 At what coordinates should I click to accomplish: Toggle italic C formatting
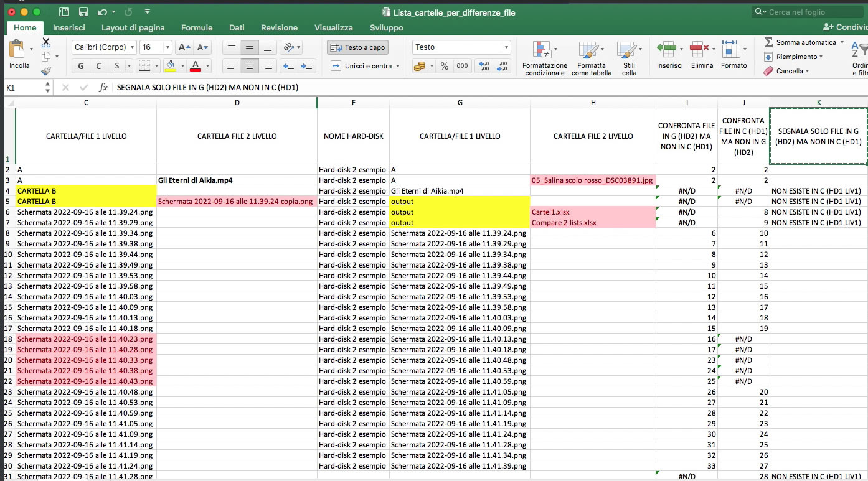(98, 66)
